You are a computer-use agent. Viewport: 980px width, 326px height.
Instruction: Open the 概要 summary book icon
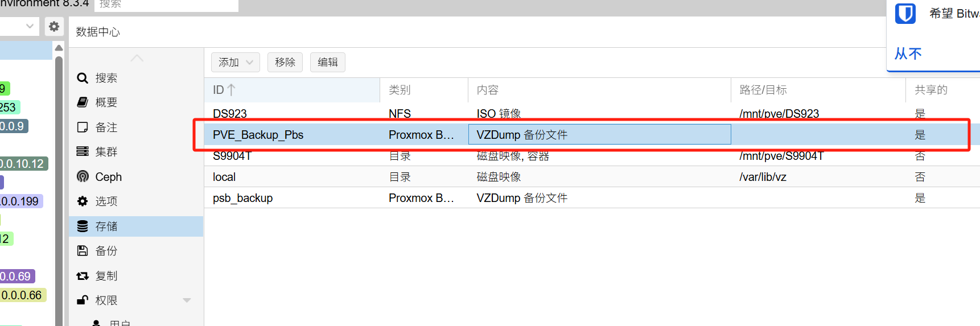pyautogui.click(x=83, y=102)
